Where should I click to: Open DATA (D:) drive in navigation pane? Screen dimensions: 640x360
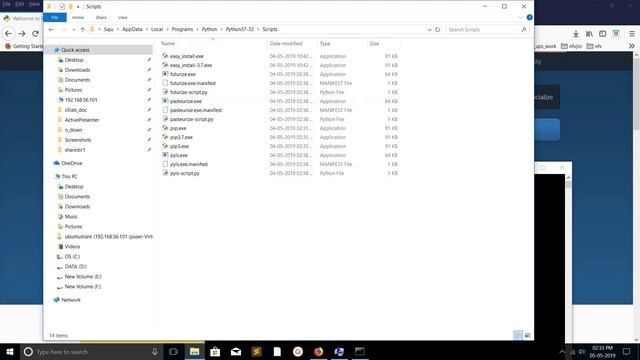coord(76,267)
